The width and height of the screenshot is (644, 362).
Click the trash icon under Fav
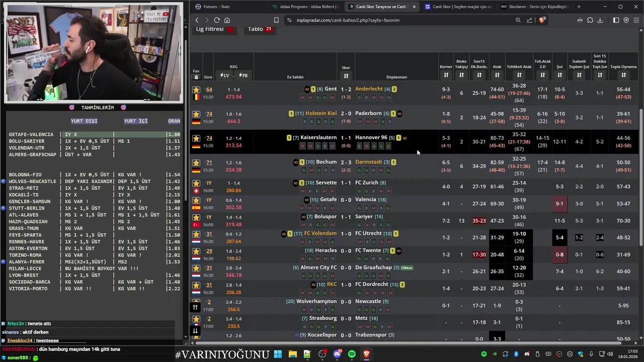[196, 77]
